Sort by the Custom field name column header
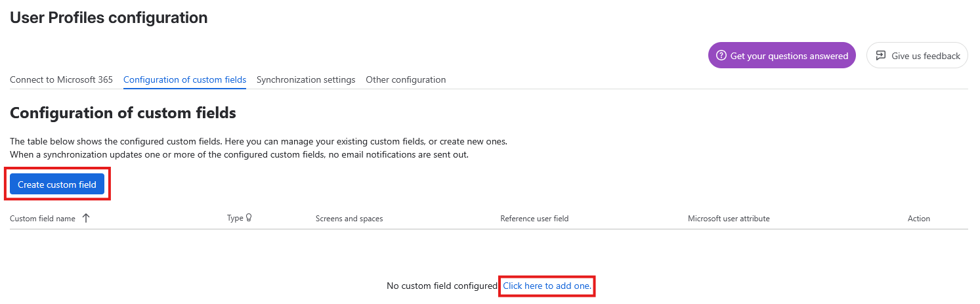The height and width of the screenshot is (304, 980). tap(43, 219)
